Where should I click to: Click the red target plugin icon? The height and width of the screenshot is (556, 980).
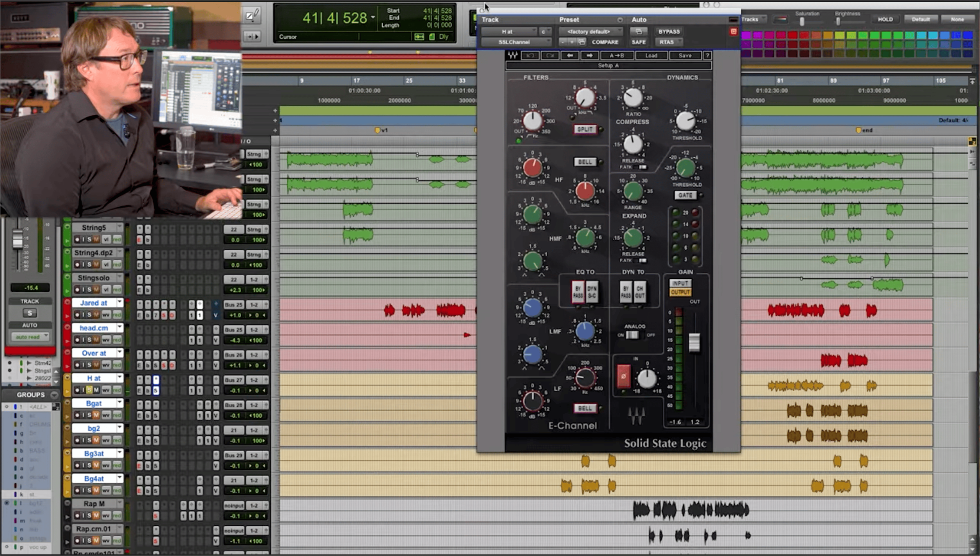tap(733, 31)
